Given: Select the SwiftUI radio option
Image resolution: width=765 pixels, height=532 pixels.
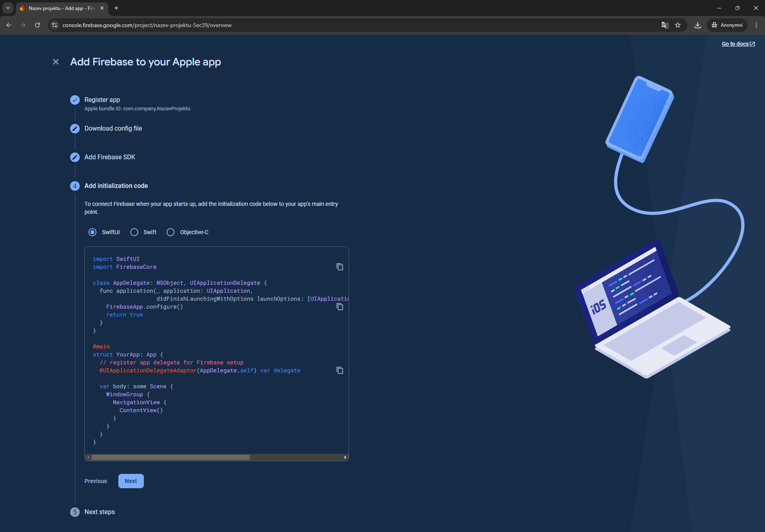Looking at the screenshot, I should pyautogui.click(x=92, y=232).
